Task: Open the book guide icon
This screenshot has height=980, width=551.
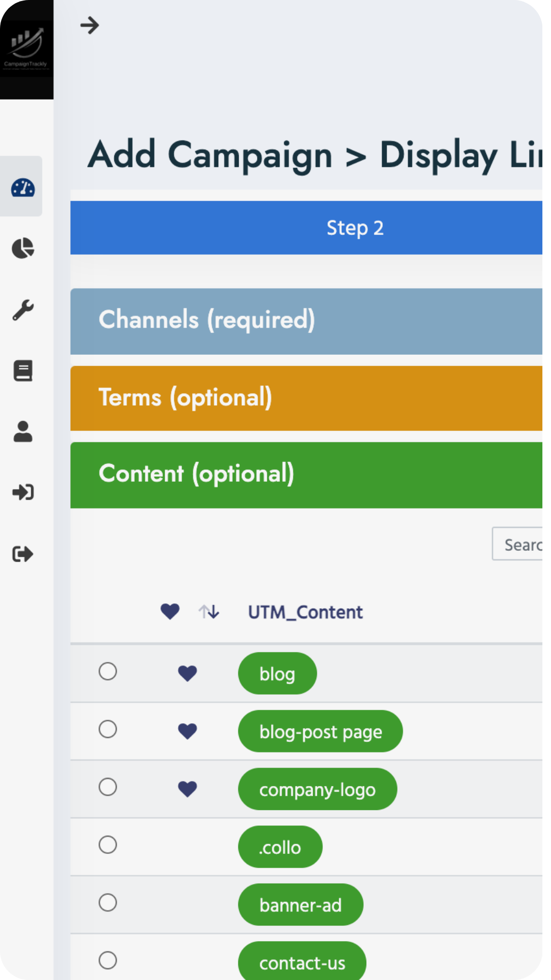Action: [x=23, y=371]
